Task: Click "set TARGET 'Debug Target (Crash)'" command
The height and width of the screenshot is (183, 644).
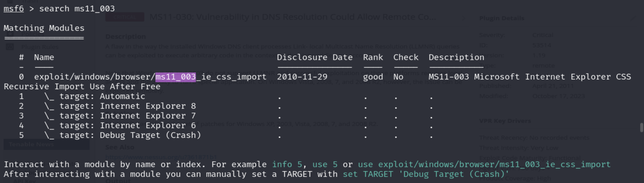Action: [x=426, y=174]
